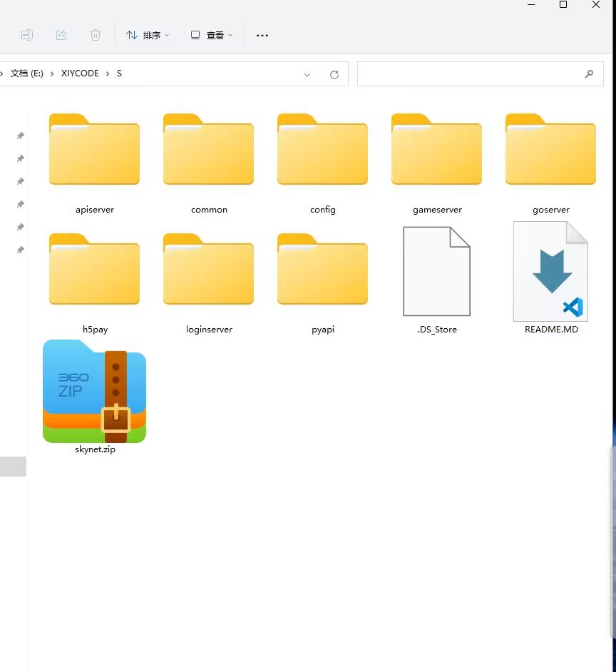The image size is (616, 672).
Task: Open the See more (...) menu
Action: click(x=262, y=35)
